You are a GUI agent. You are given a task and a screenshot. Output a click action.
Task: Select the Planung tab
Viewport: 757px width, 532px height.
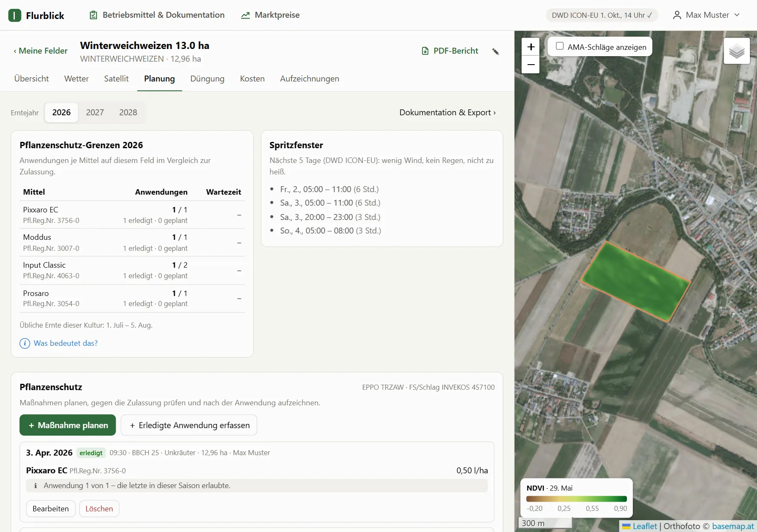(x=159, y=79)
